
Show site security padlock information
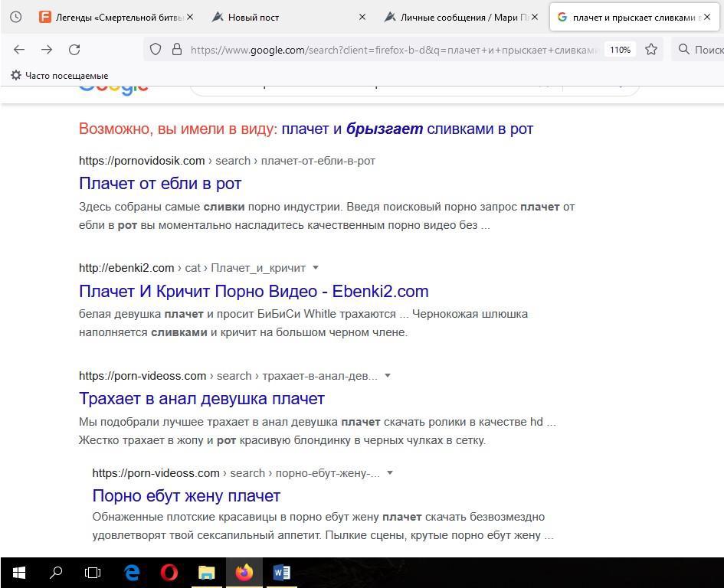[177, 50]
